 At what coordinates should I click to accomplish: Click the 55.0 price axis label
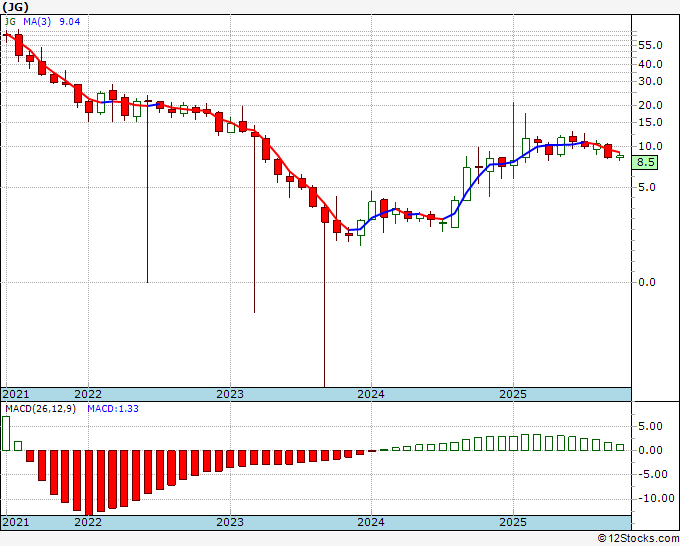pos(650,46)
